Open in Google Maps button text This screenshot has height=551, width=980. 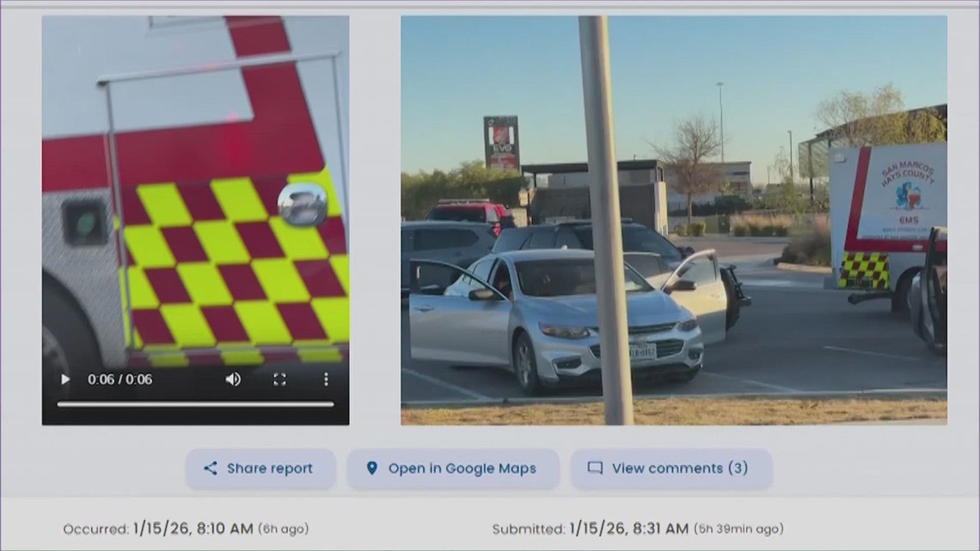462,468
